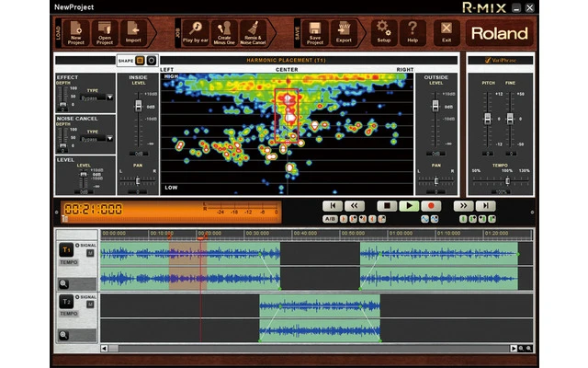Click the timeline scrollbar right arrow

point(514,349)
